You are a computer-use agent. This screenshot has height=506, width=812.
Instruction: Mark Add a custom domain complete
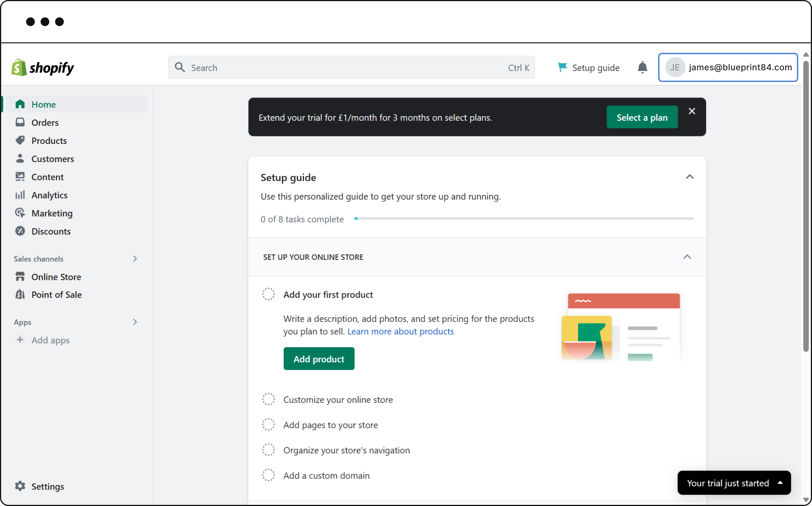(x=268, y=475)
